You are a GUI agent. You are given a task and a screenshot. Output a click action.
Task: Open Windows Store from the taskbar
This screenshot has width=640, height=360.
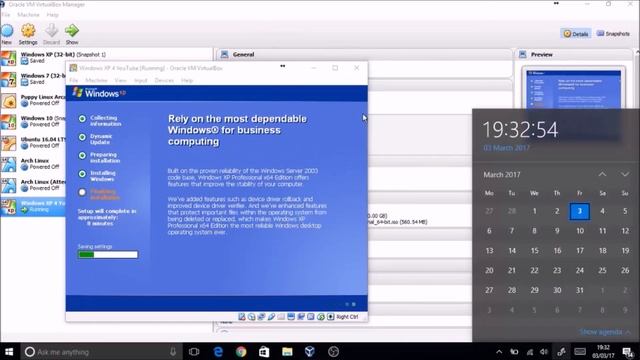click(x=264, y=352)
